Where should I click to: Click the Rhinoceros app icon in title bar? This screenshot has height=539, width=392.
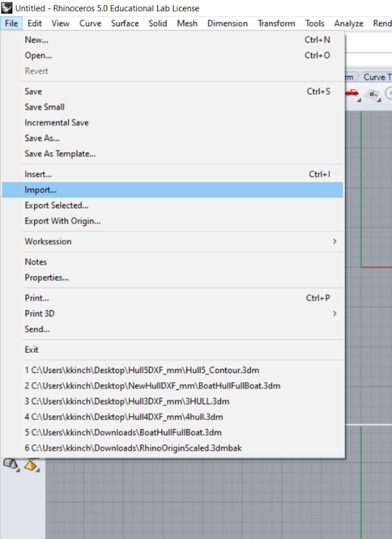tap(7, 8)
